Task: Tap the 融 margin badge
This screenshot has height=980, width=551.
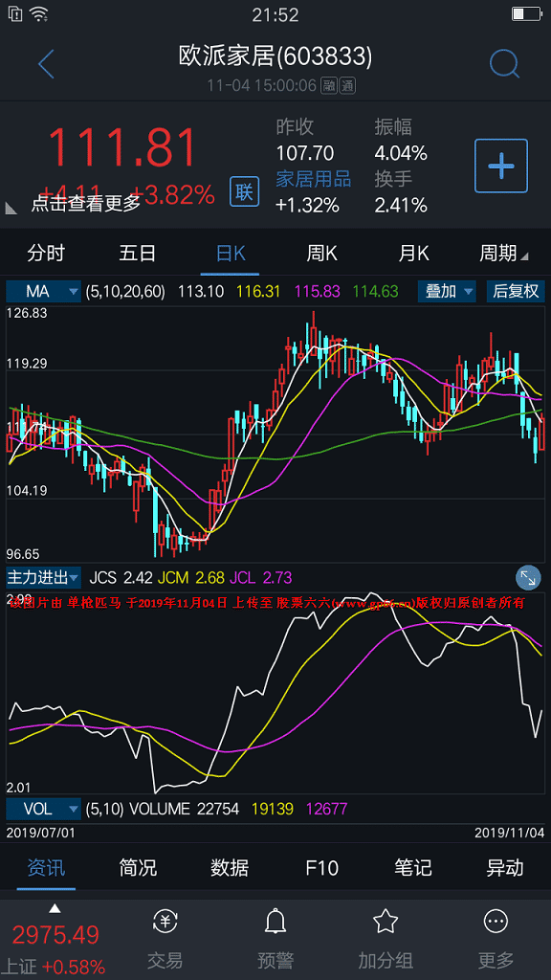Action: (x=329, y=85)
